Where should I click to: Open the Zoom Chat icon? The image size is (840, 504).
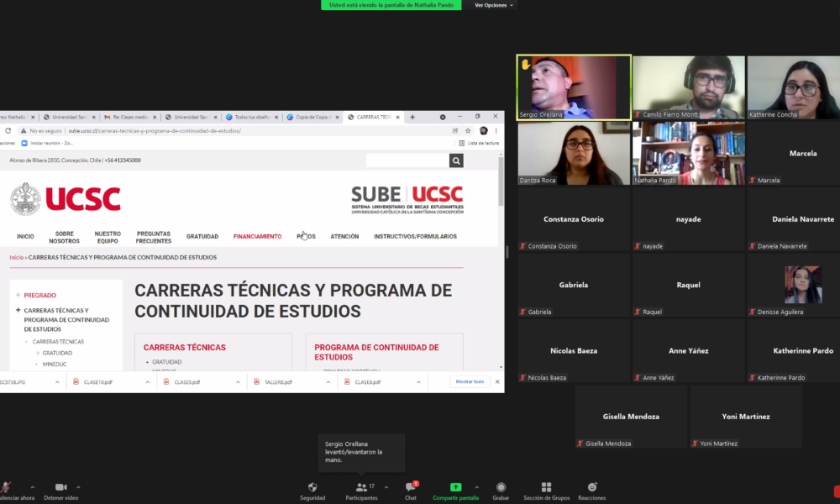pos(411,487)
